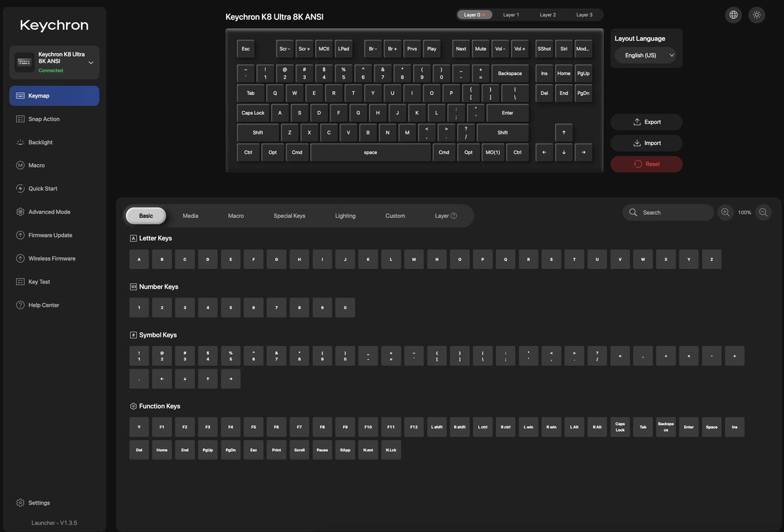Pick number 0 in Number Keys
Image resolution: width=784 pixels, height=532 pixels.
pos(345,307)
